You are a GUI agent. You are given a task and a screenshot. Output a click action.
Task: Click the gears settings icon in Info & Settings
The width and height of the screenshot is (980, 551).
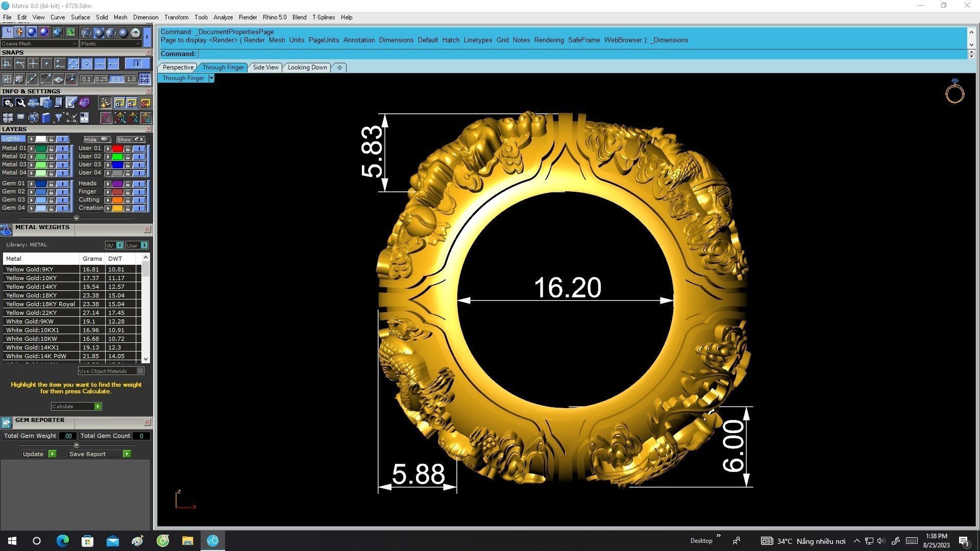pyautogui.click(x=8, y=103)
